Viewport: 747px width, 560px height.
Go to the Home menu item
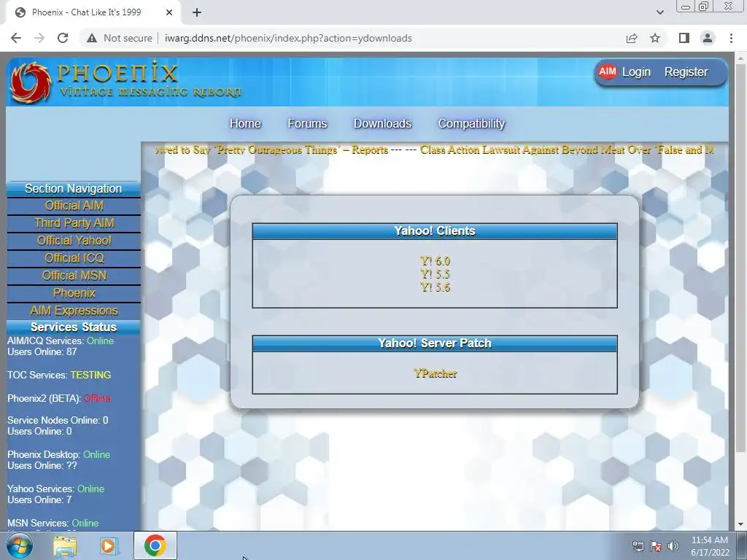pos(245,123)
